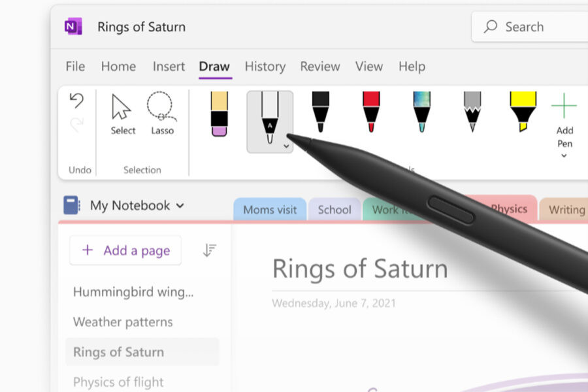Viewport: 588px width, 392px height.
Task: Click the blue notebook icon
Action: [71, 205]
